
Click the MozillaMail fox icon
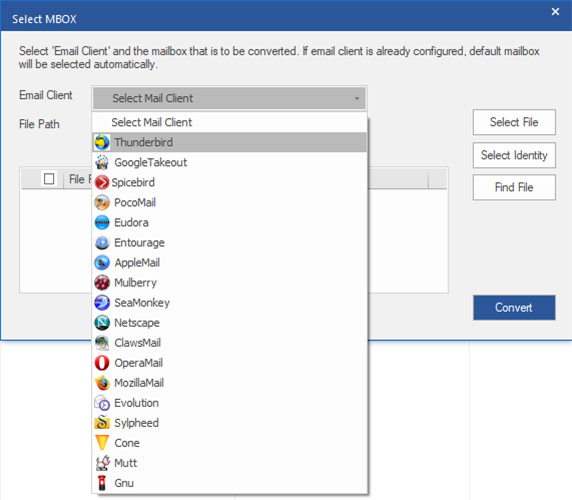[x=102, y=383]
